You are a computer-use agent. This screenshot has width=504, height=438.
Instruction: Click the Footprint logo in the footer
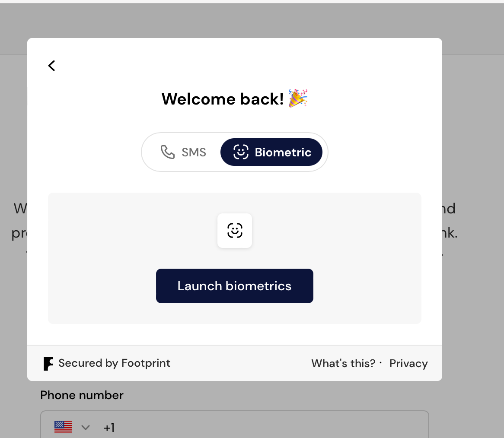[48, 364]
